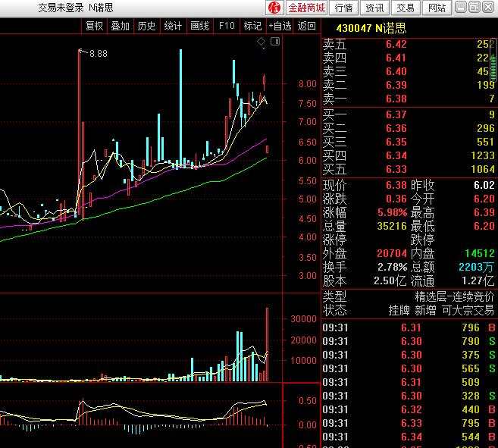The height and width of the screenshot is (448, 498).
Task: Click the 30000 volume axis label
Action: pyautogui.click(x=303, y=319)
